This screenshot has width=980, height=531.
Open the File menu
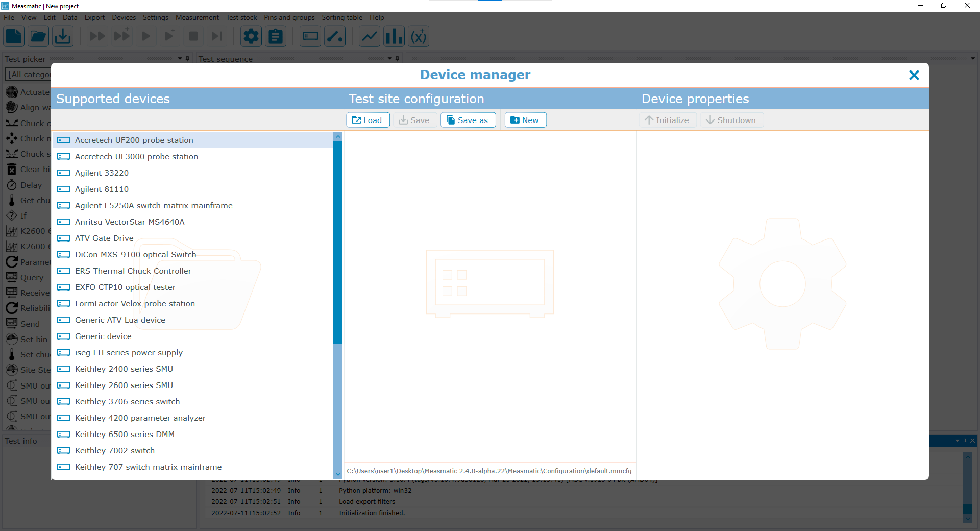(9, 17)
